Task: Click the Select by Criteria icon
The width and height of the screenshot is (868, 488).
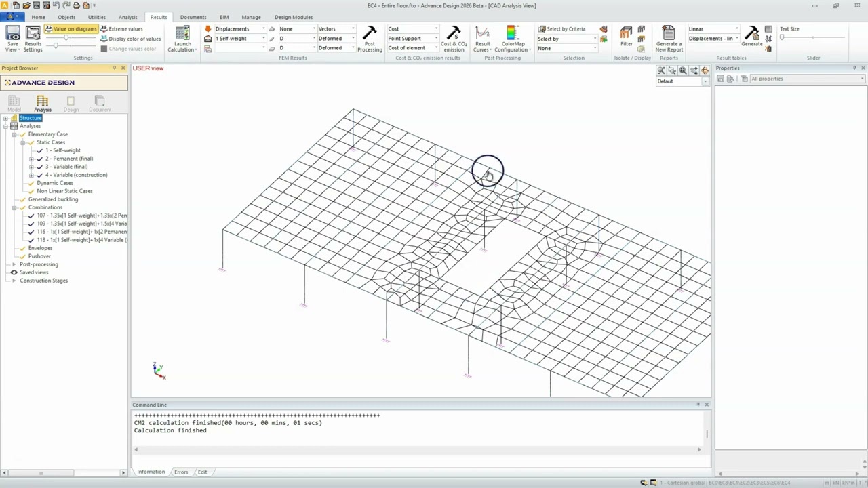Action: tap(542, 29)
